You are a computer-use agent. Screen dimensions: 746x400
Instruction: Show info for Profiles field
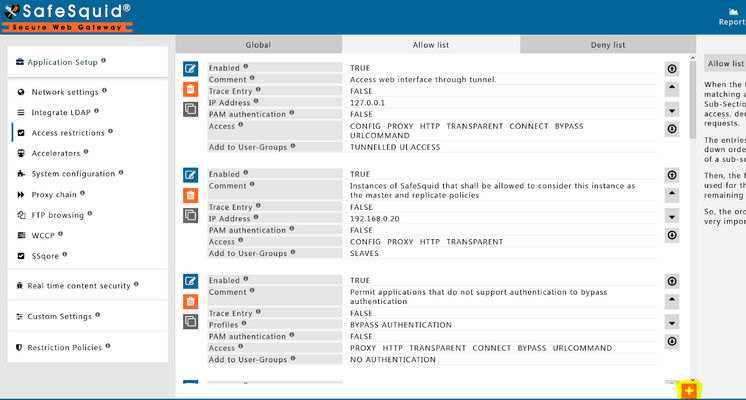[x=244, y=323]
